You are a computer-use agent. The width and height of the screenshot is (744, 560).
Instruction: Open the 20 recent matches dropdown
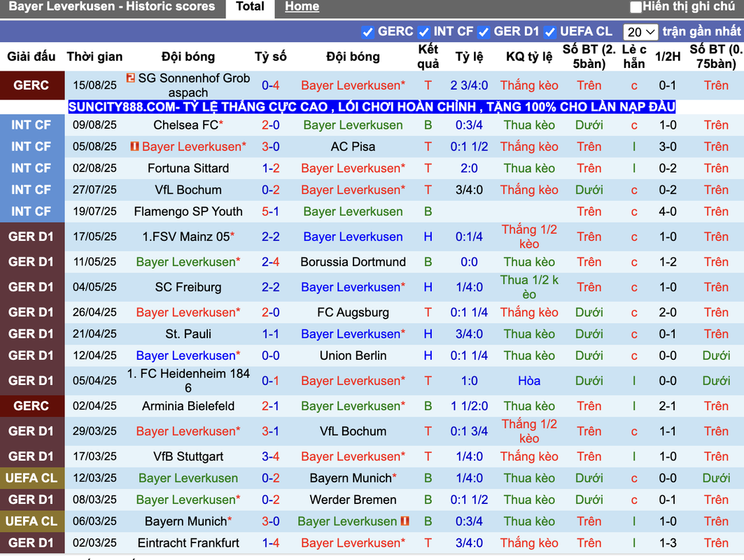pyautogui.click(x=640, y=31)
